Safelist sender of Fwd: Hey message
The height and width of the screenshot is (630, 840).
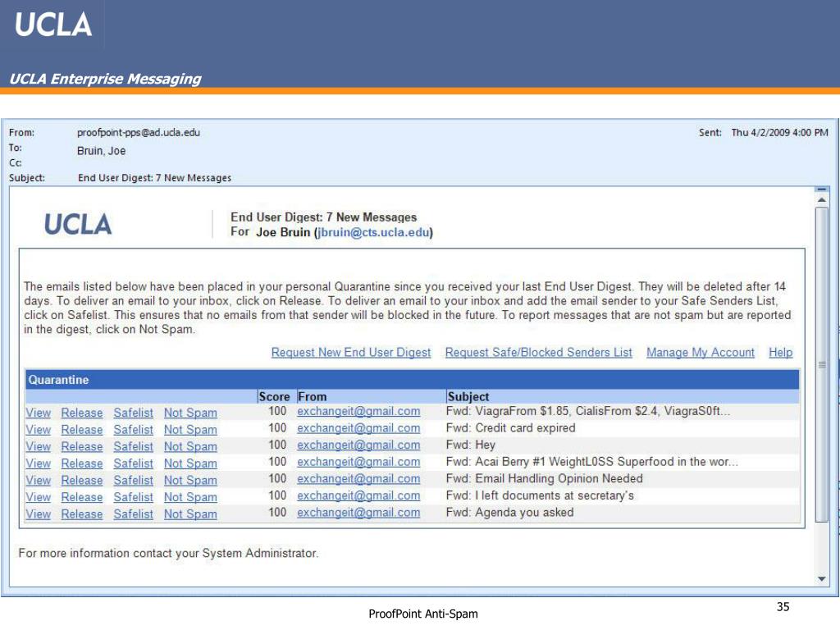click(x=133, y=447)
